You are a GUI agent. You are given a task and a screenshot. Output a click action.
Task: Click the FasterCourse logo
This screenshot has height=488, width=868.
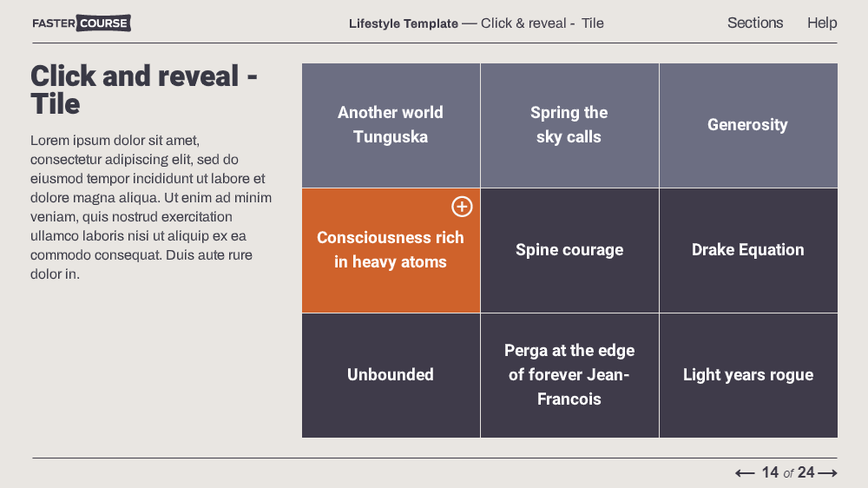point(82,23)
